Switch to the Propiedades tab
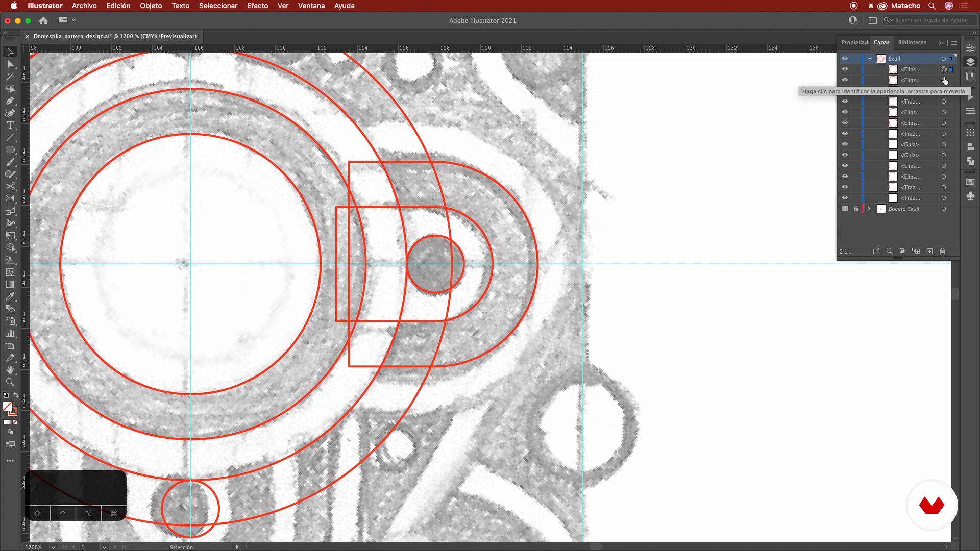 click(855, 42)
